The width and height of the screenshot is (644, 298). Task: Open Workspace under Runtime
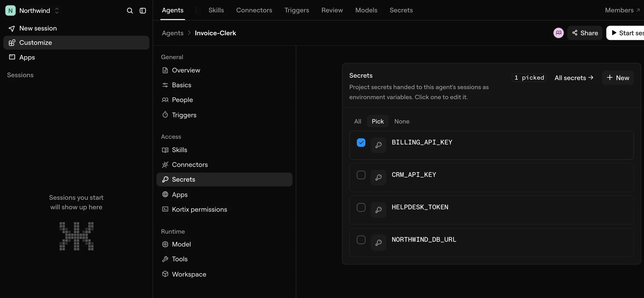tap(224, 274)
